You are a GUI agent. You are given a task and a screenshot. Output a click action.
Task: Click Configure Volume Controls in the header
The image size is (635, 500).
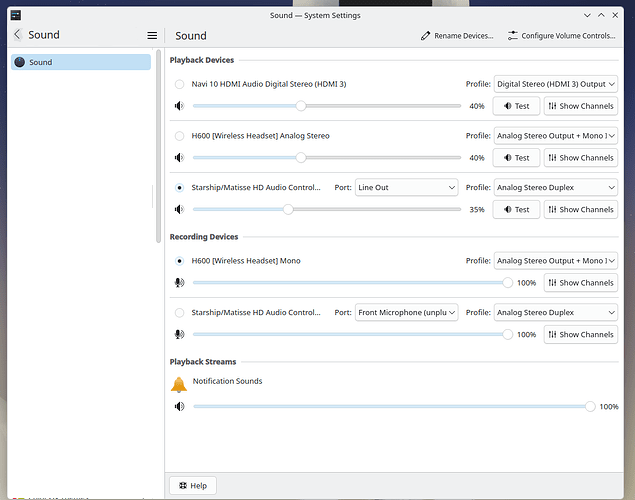561,35
